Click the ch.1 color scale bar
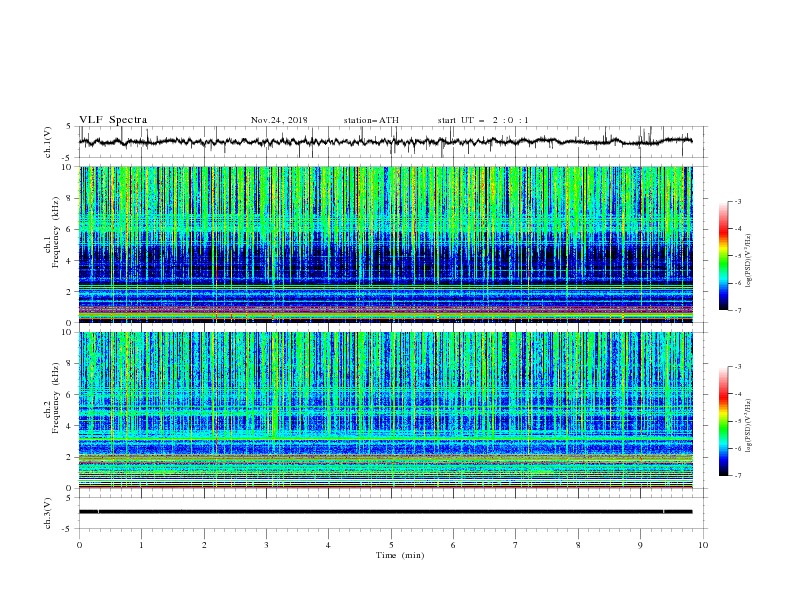 coord(723,256)
